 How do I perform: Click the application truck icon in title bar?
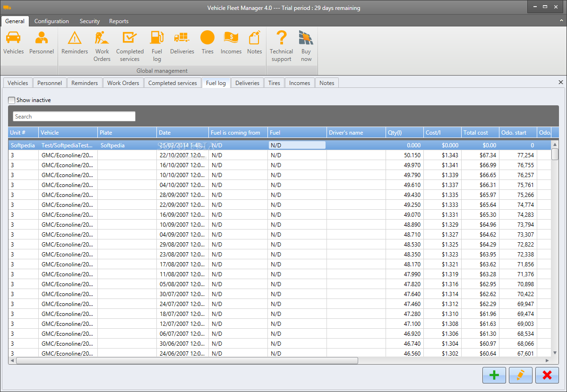7,8
